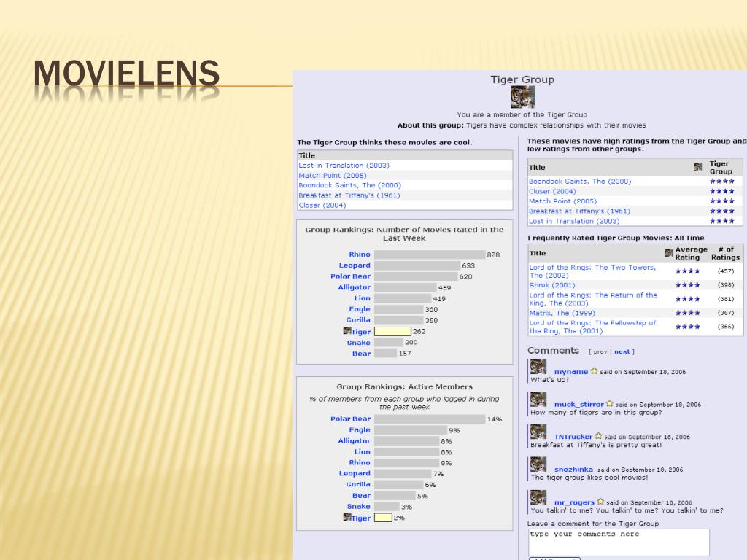Open Lord of the Rings: Fellowship of the Ring link
Image resolution: width=747 pixels, height=560 pixels.
click(x=592, y=327)
